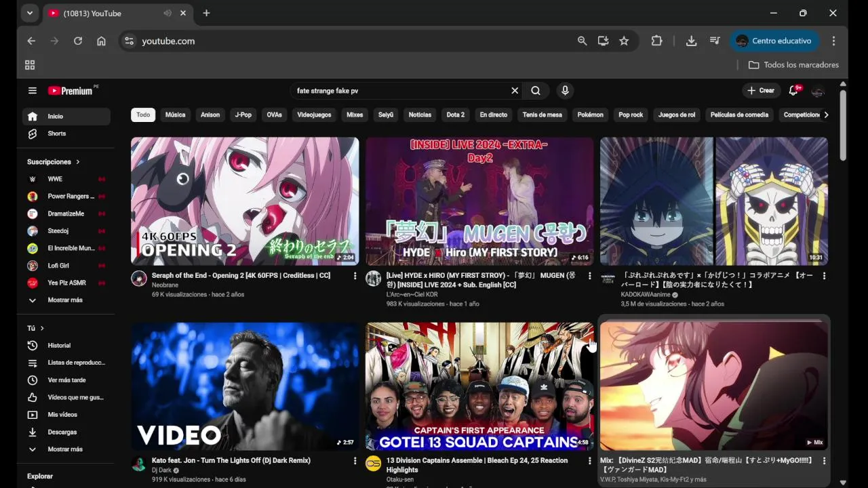The image size is (868, 488).
Task: Open browser extensions puzzle icon
Action: coord(656,41)
